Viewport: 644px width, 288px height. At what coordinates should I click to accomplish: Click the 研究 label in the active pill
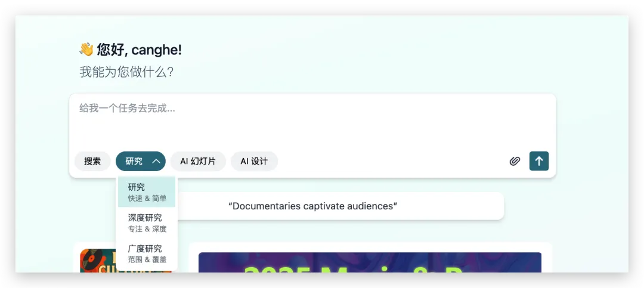pos(134,161)
